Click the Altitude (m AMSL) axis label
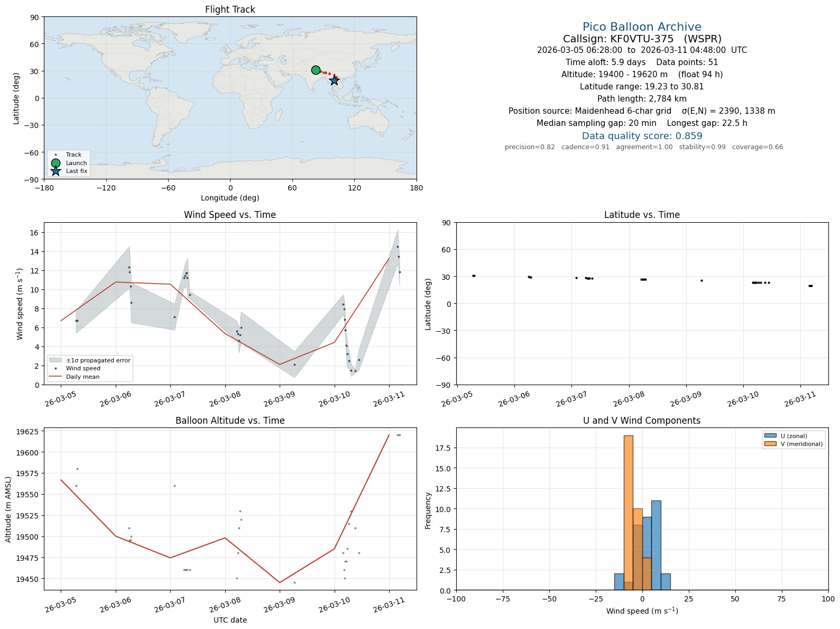Image resolution: width=840 pixels, height=629 pixels. 8,510
